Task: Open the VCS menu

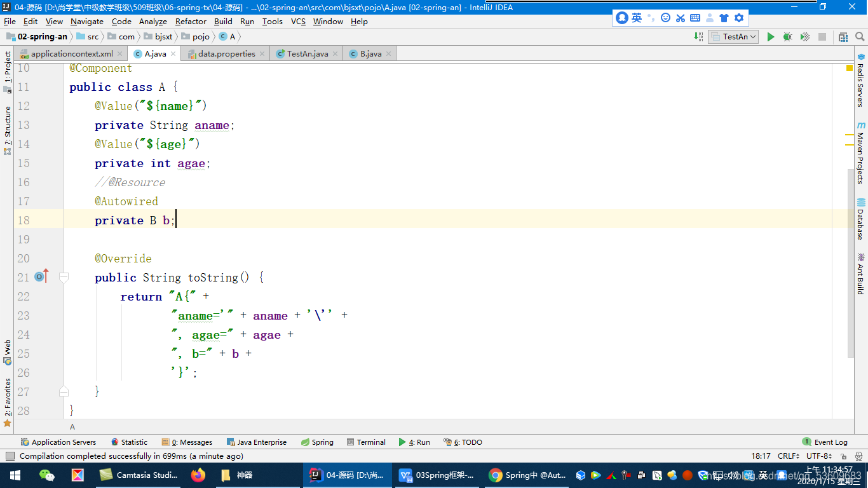Action: coord(298,21)
